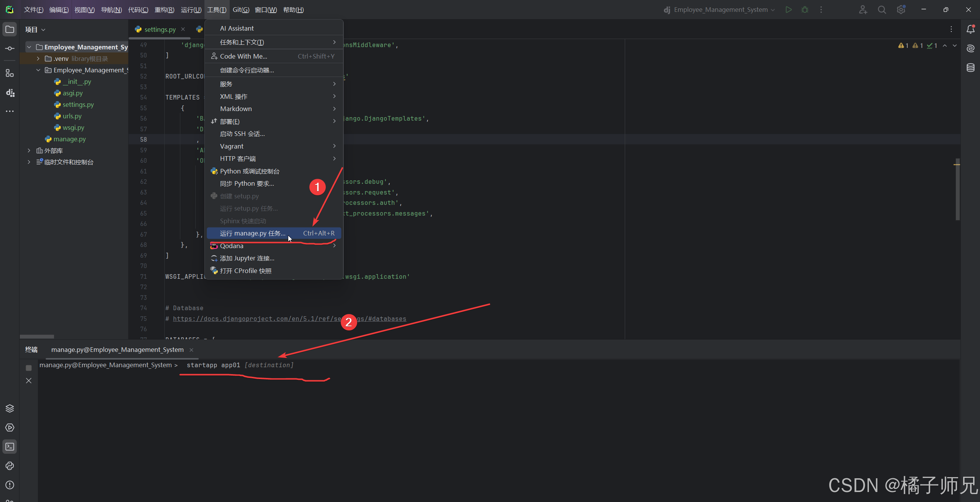The image size is (980, 502).
Task: Open the Database tool window icon
Action: click(x=970, y=68)
